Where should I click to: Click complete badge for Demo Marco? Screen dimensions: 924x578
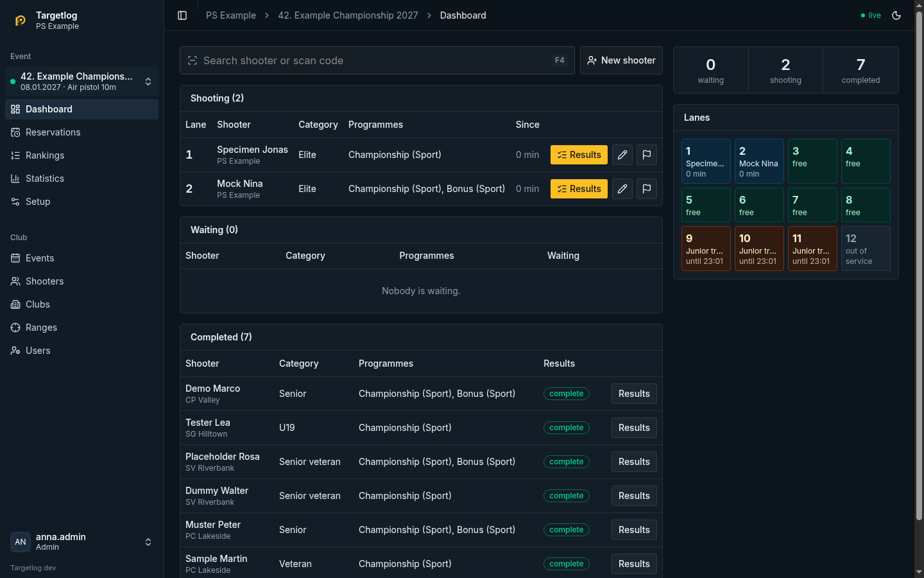pos(567,394)
